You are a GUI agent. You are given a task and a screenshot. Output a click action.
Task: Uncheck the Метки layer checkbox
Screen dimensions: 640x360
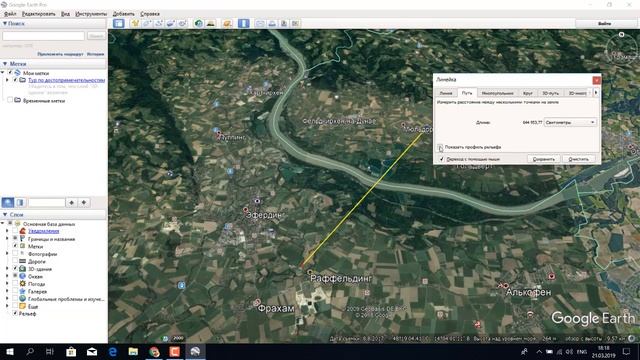(x=15, y=246)
